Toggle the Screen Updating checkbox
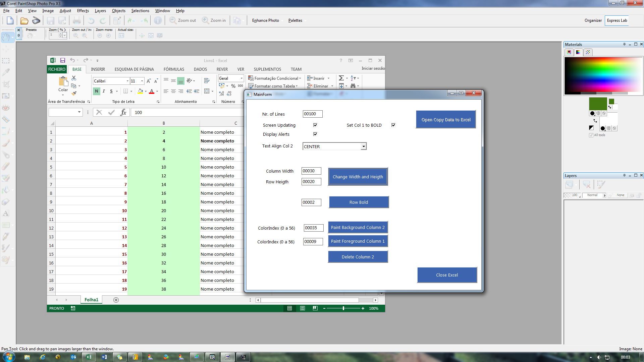Screen dimensions: 644x362 (x=315, y=125)
